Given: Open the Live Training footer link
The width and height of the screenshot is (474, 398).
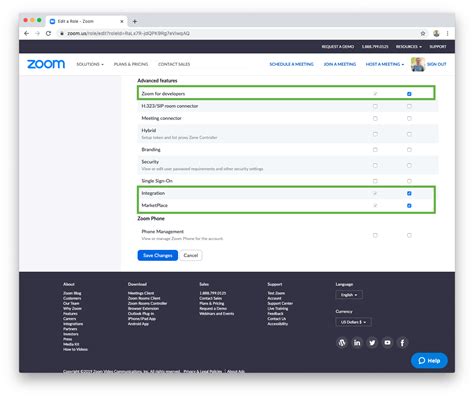Looking at the screenshot, I should click(278, 309).
